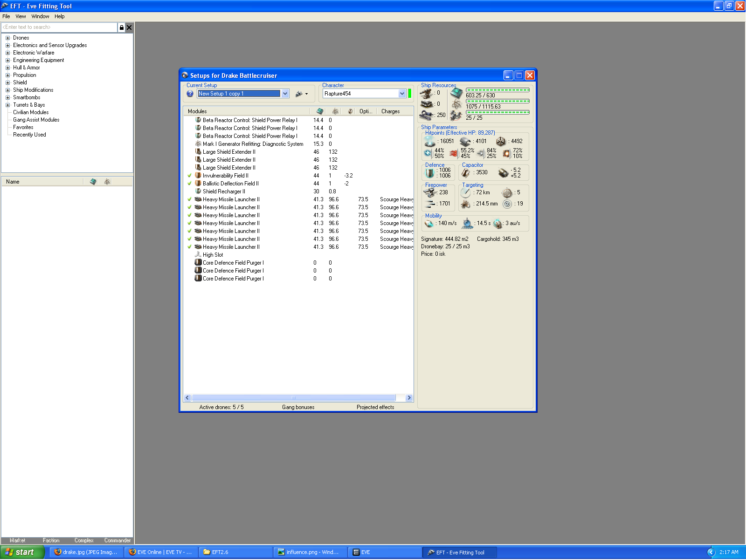
Task: Open the View menu
Action: click(21, 16)
